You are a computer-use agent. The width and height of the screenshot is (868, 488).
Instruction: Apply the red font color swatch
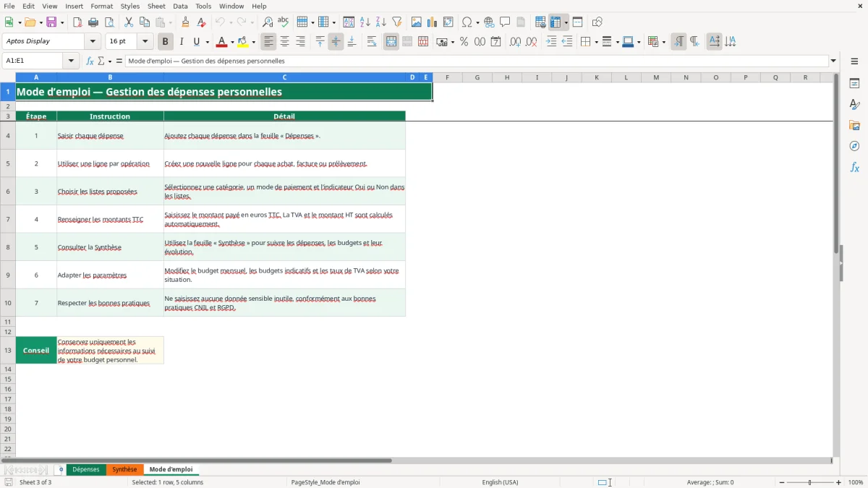[x=221, y=42]
